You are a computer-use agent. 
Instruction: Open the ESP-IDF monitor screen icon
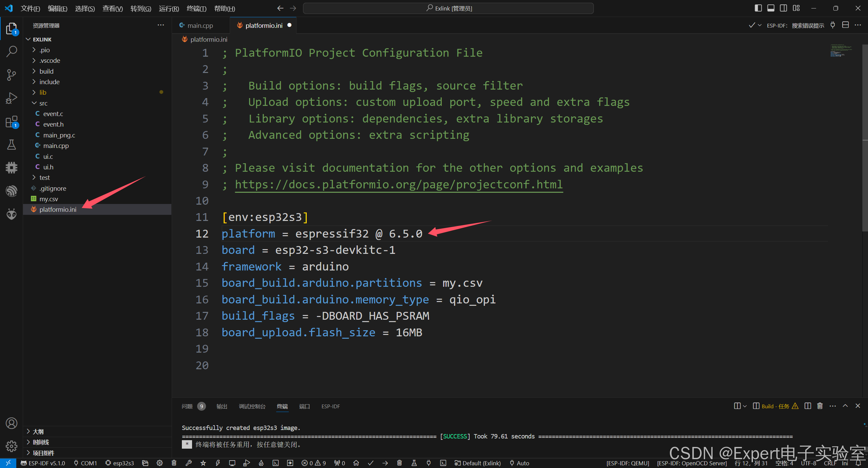pyautogui.click(x=232, y=463)
